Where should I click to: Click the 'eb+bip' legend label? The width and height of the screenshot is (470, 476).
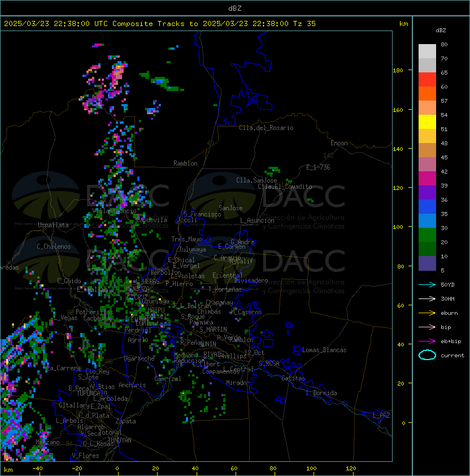coord(451,341)
